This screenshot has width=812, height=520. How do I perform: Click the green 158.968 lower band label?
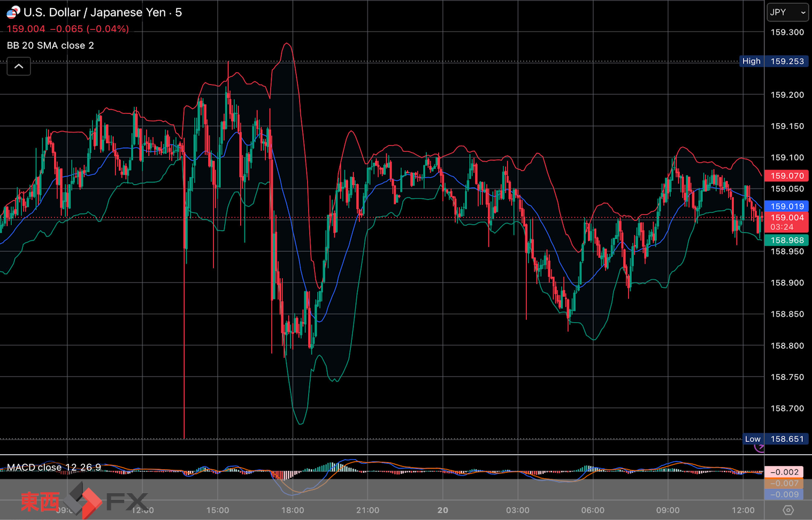tap(787, 241)
